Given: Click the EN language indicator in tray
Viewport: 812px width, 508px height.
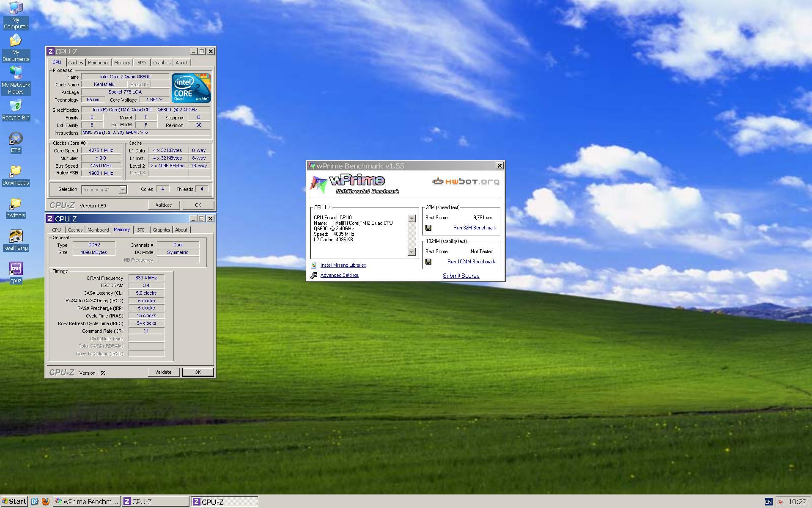Looking at the screenshot, I should pyautogui.click(x=768, y=502).
